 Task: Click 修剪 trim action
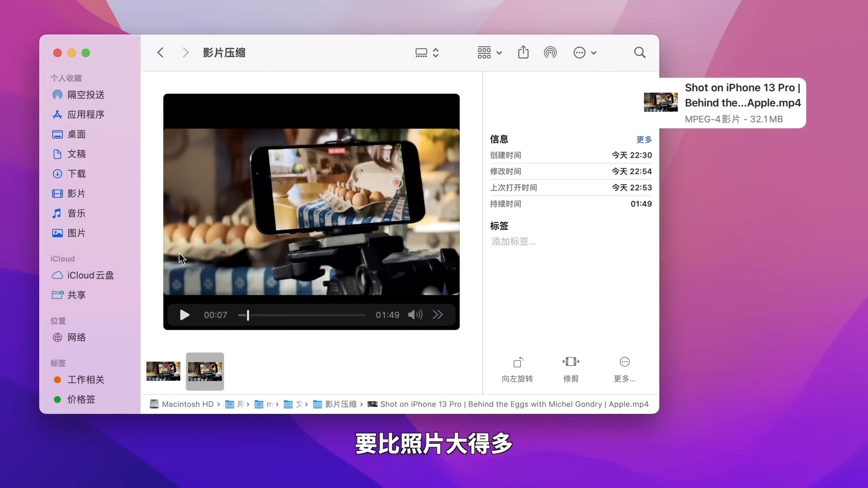click(571, 369)
